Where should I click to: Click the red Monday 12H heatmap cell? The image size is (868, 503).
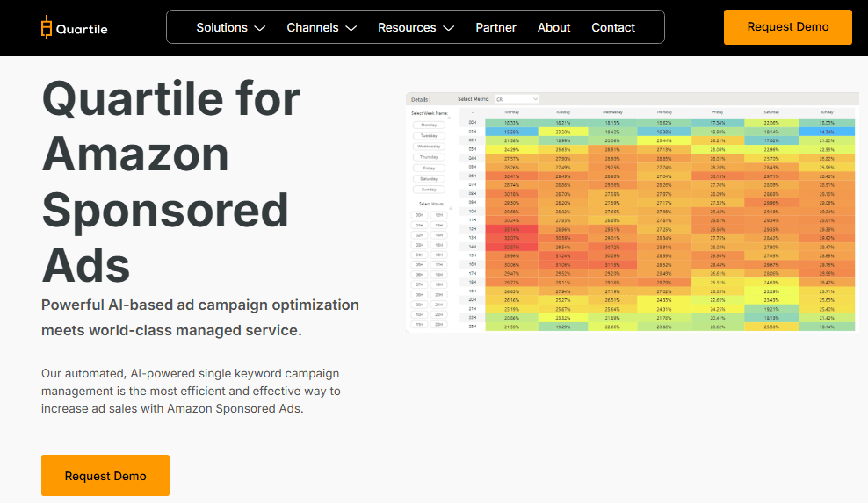(x=511, y=229)
